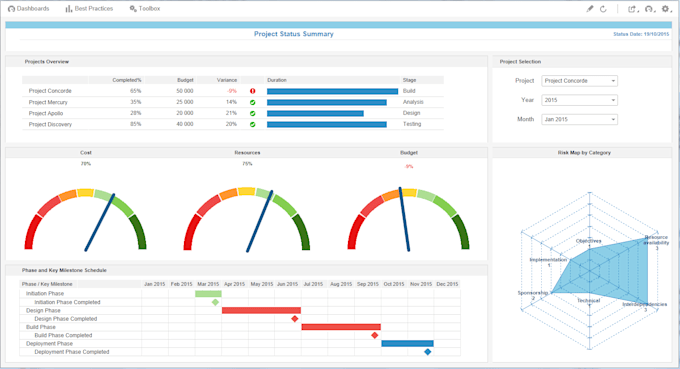Refresh the dashboard with the circular arrow icon
The height and width of the screenshot is (369, 680).
coord(603,9)
